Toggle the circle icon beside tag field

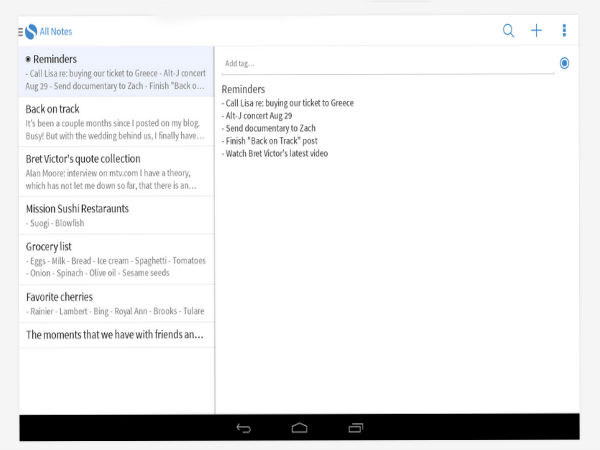564,63
